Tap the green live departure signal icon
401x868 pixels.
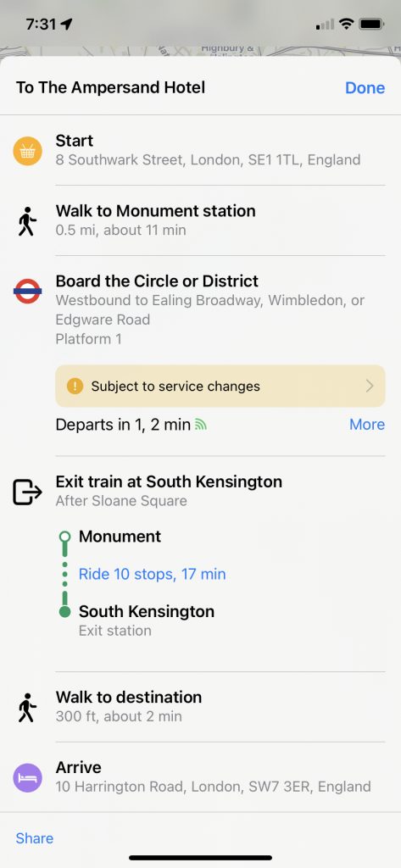[200, 425]
